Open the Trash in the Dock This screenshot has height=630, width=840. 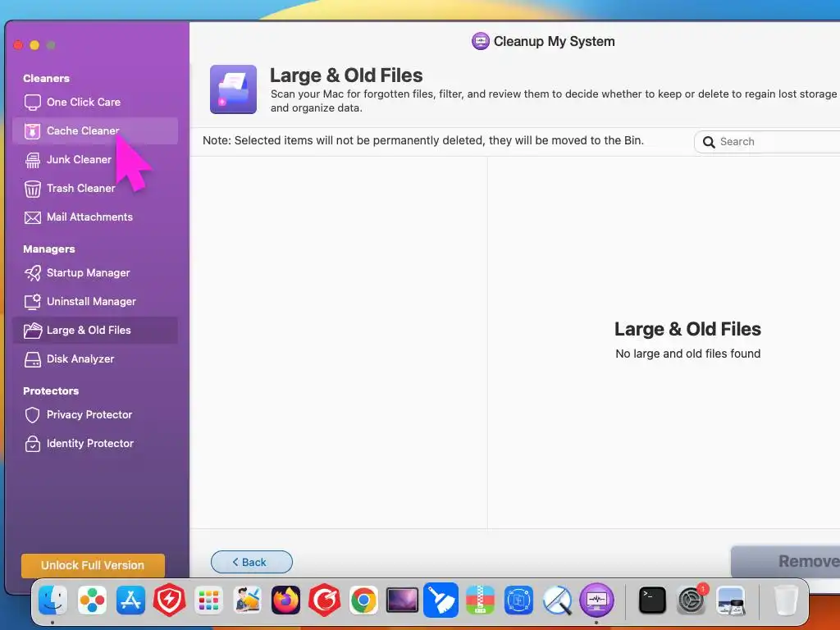(786, 600)
